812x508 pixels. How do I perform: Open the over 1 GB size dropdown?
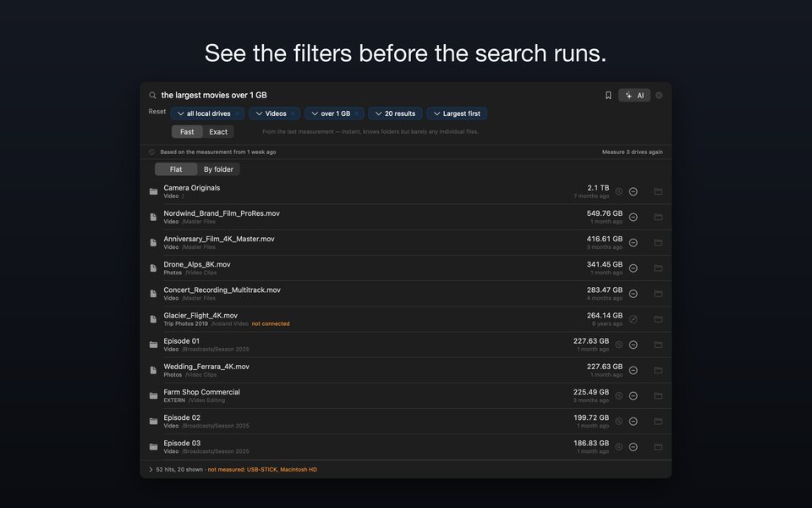[x=331, y=113]
